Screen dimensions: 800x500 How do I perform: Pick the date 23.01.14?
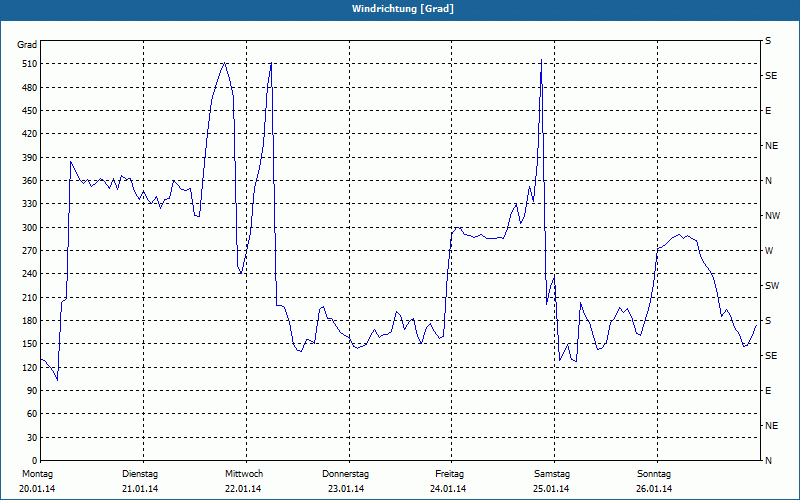point(346,489)
